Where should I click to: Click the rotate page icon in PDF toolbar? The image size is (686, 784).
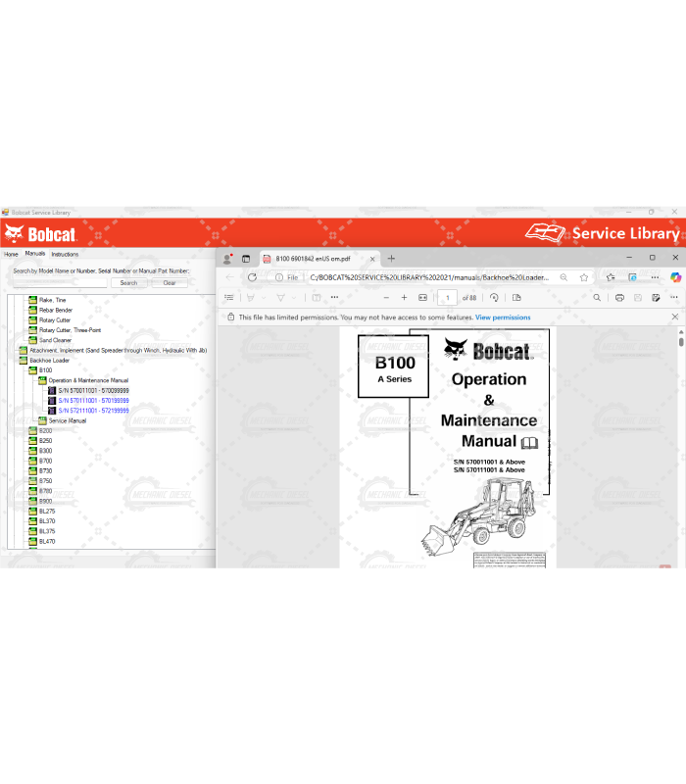tap(494, 297)
